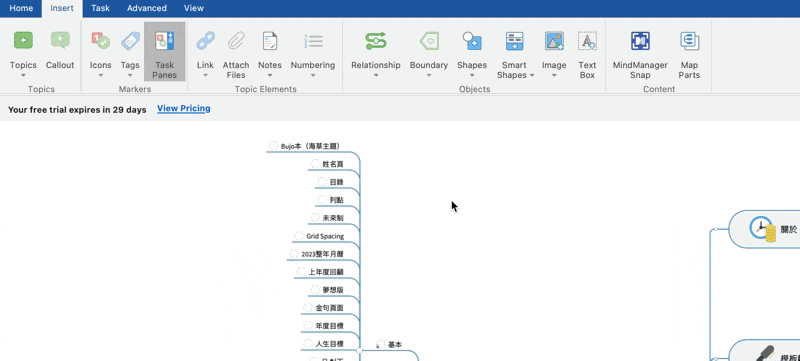This screenshot has width=800, height=361.
Task: Click the lock icon beside 基本
Action: [x=378, y=346]
